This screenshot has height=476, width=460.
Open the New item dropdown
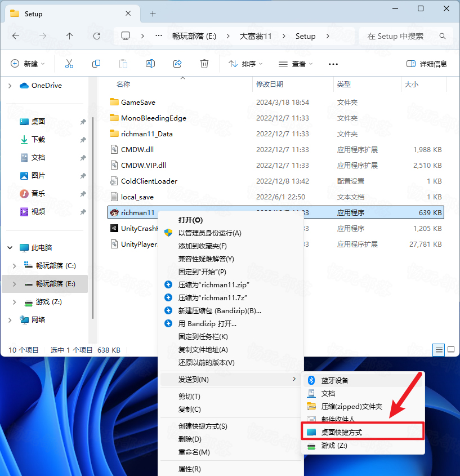click(x=28, y=64)
